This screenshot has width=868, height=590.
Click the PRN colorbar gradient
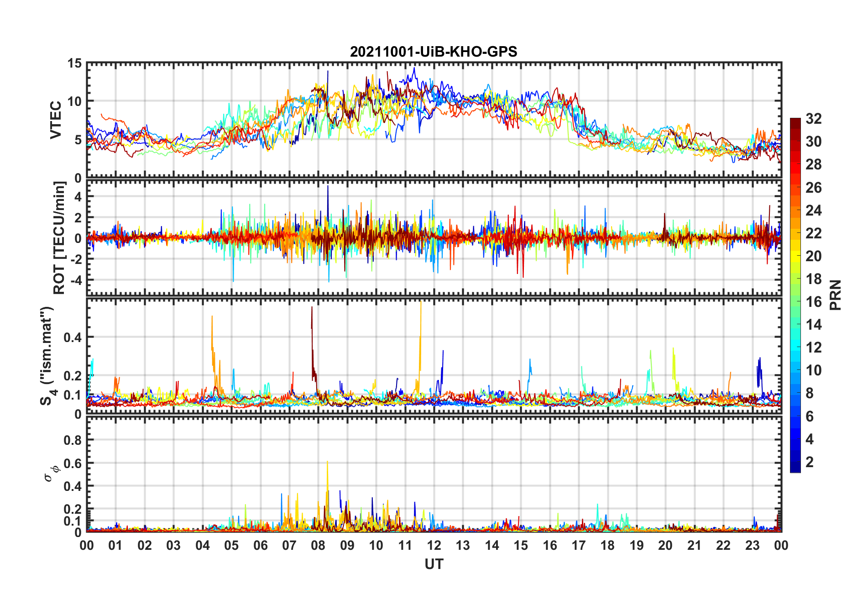pos(795,295)
